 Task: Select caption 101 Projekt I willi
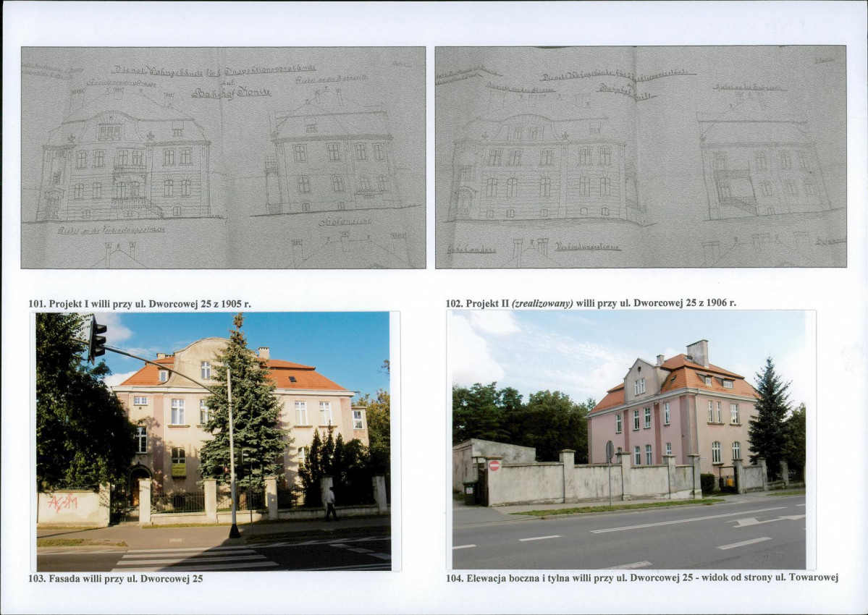140,304
